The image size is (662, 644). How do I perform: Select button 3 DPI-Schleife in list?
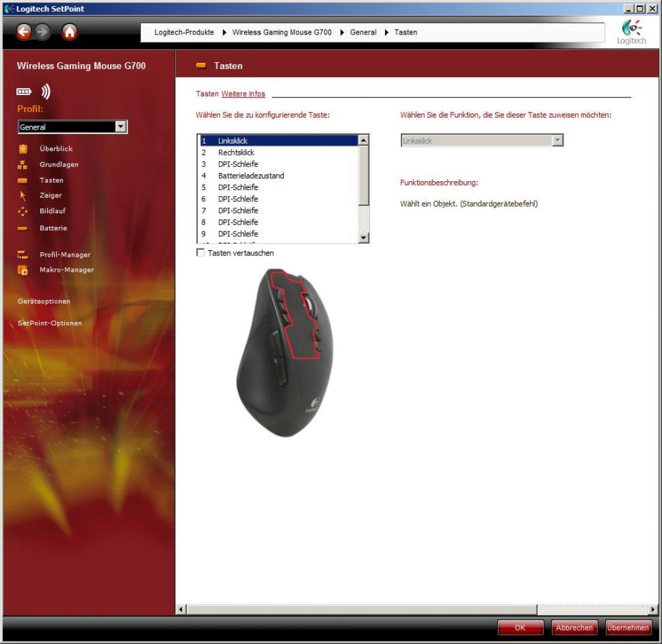(x=279, y=164)
